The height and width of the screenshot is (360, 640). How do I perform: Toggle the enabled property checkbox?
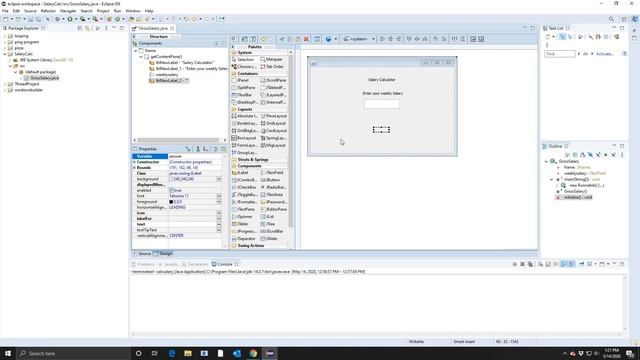point(172,190)
